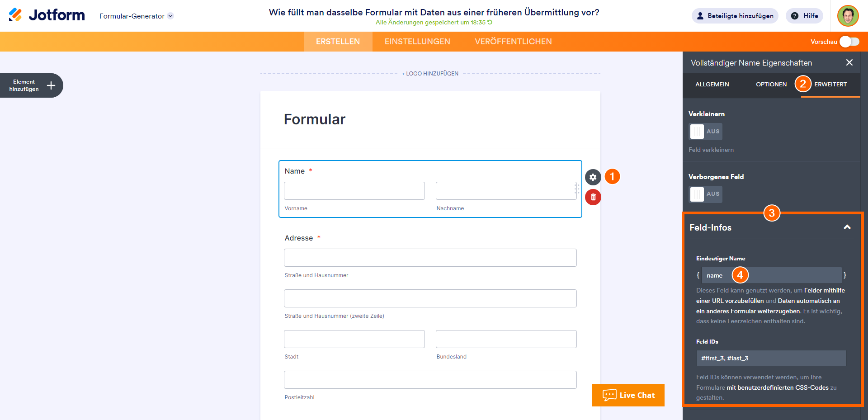
Task: Open field properties gear icon
Action: coord(593,177)
